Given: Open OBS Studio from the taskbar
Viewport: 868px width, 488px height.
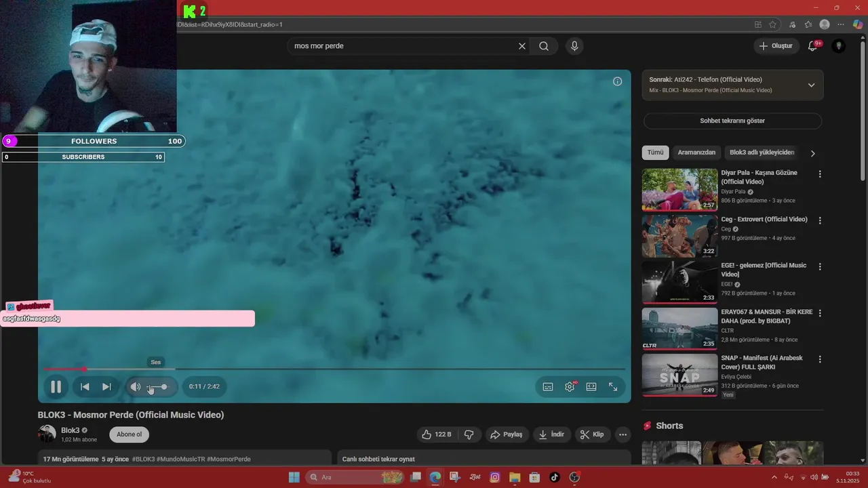Looking at the screenshot, I should 575,477.
